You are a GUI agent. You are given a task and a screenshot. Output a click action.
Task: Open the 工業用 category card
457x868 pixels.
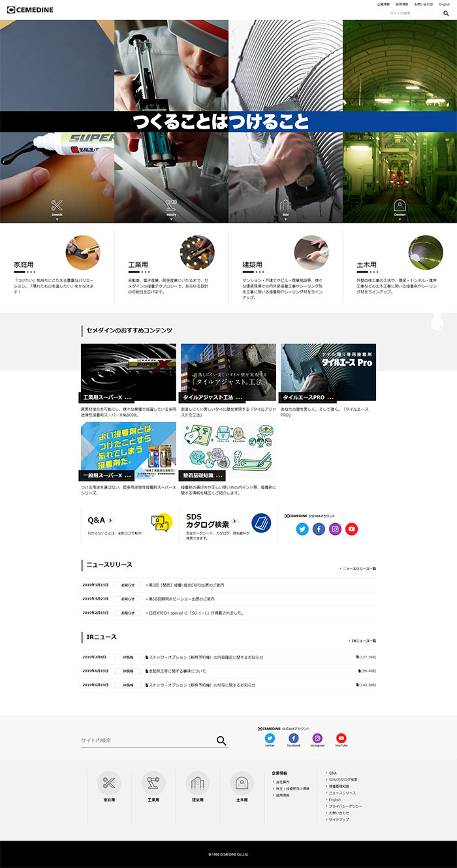[x=171, y=267]
